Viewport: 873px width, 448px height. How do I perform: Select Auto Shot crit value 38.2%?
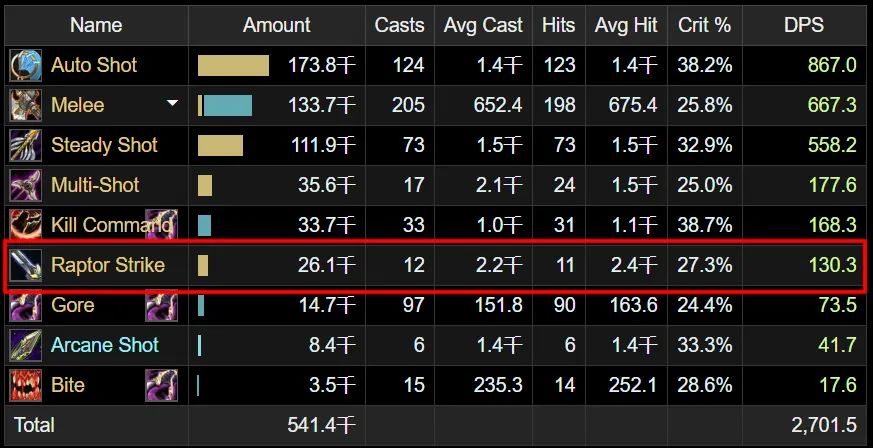(704, 65)
